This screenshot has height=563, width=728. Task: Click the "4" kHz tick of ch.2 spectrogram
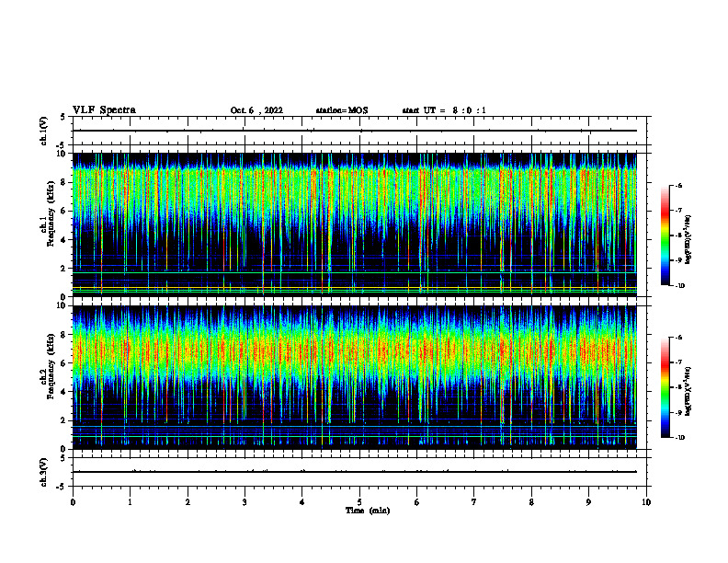point(64,392)
